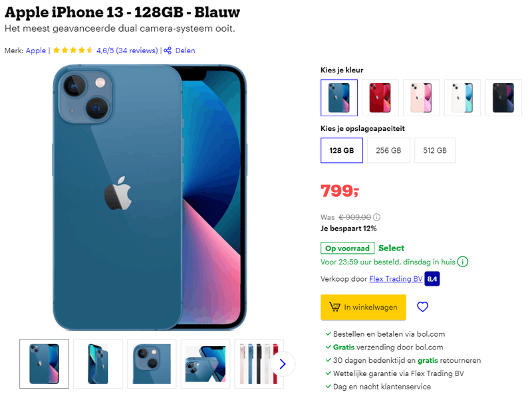This screenshot has height=396, width=532.
Task: Click seller rating badge 8,4
Action: coord(432,278)
